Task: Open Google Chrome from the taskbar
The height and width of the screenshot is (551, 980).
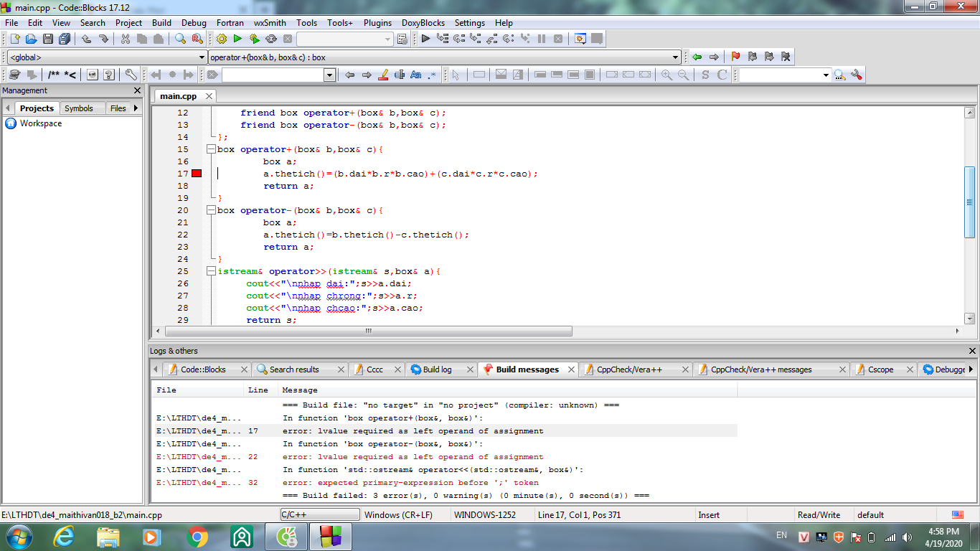Action: click(x=197, y=537)
